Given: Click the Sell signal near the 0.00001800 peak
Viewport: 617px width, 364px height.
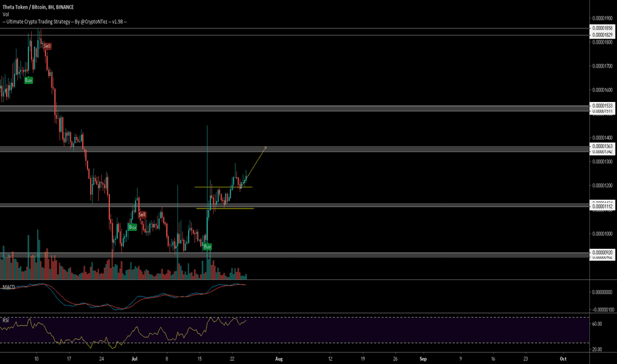Looking at the screenshot, I should pyautogui.click(x=47, y=46).
